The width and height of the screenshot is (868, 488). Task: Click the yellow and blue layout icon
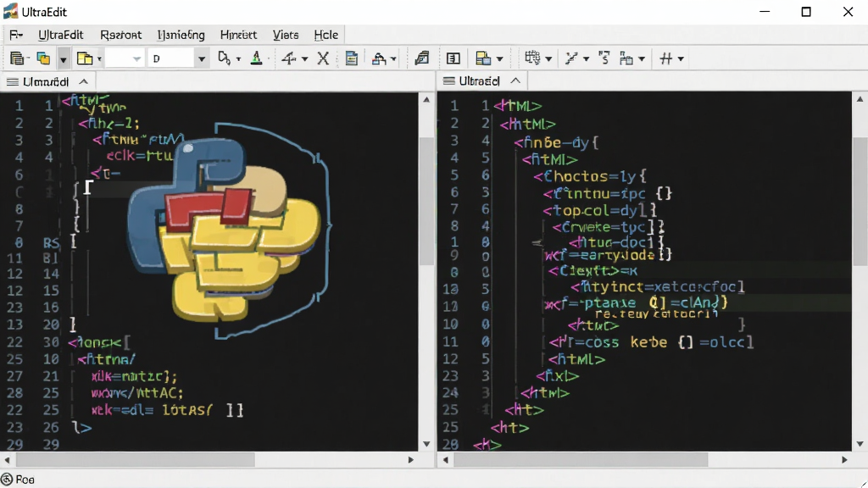pyautogui.click(x=483, y=58)
